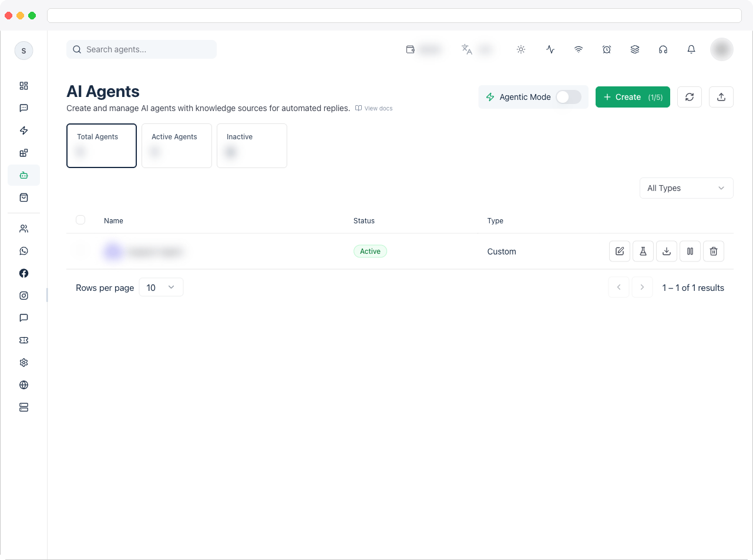753x560 pixels.
Task: Open the dashboard grid icon in sidebar
Action: [23, 86]
